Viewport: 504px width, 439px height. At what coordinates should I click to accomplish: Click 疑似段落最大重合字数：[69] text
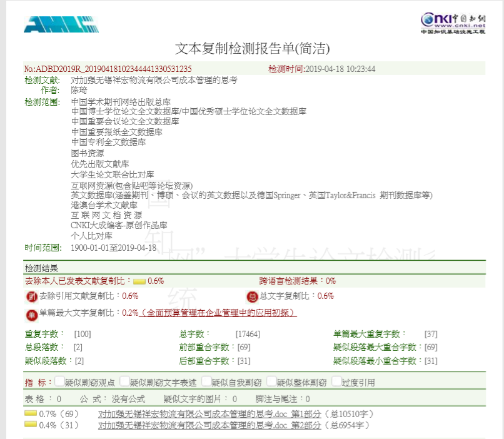click(x=385, y=348)
